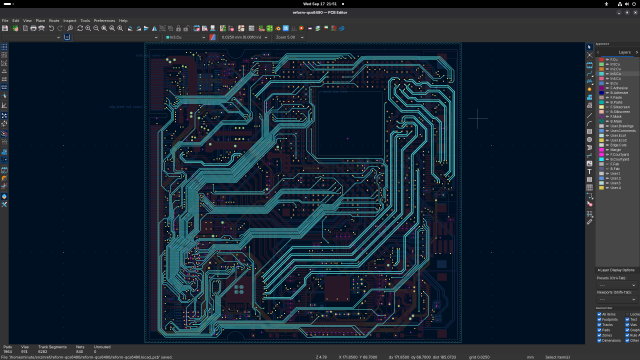Open the layer selector dropdown In3.Cu
Viewport: 640px width, 360px height.
186,37
